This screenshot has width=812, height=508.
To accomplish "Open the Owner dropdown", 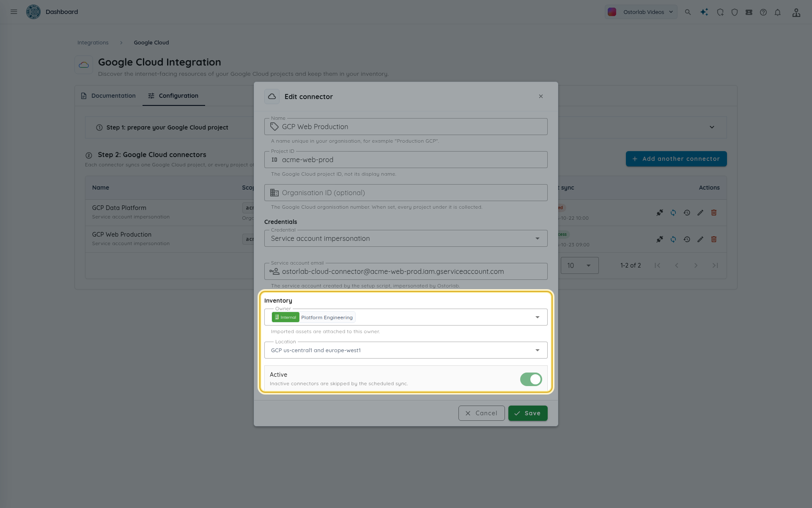I will coord(406,317).
